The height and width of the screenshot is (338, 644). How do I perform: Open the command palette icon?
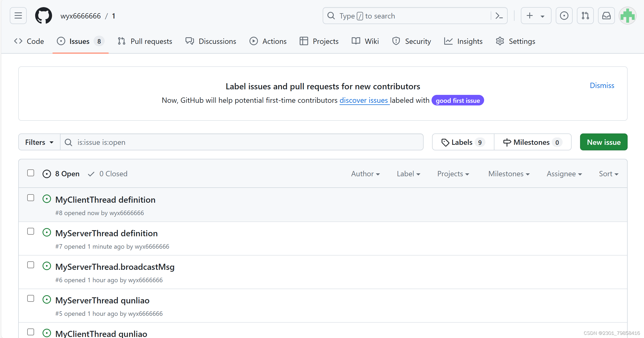[x=499, y=16]
